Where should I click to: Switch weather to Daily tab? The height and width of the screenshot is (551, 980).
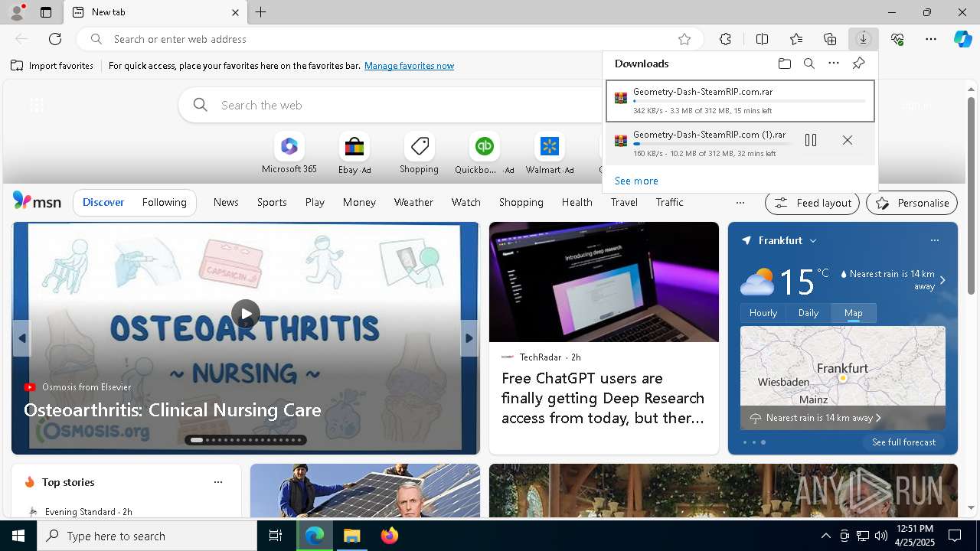[x=808, y=313]
